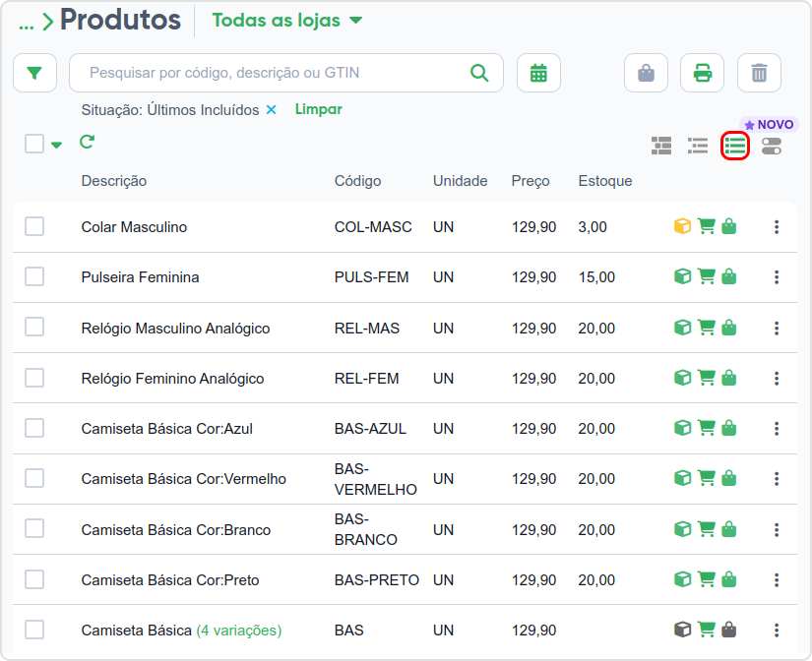This screenshot has height=661, width=812.
Task: Open the calendar date filter
Action: click(x=538, y=73)
